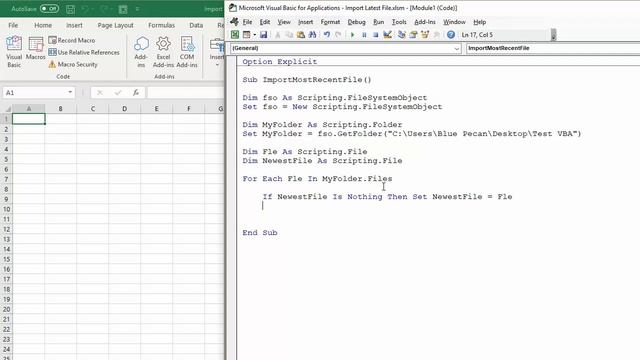Image resolution: width=640 pixels, height=360 pixels.
Task: Open the VBA Add-Ins menu
Action: (x=425, y=22)
